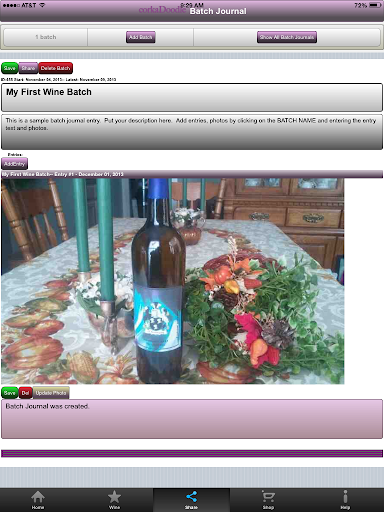Save the batch with green Save button

pos(10,68)
